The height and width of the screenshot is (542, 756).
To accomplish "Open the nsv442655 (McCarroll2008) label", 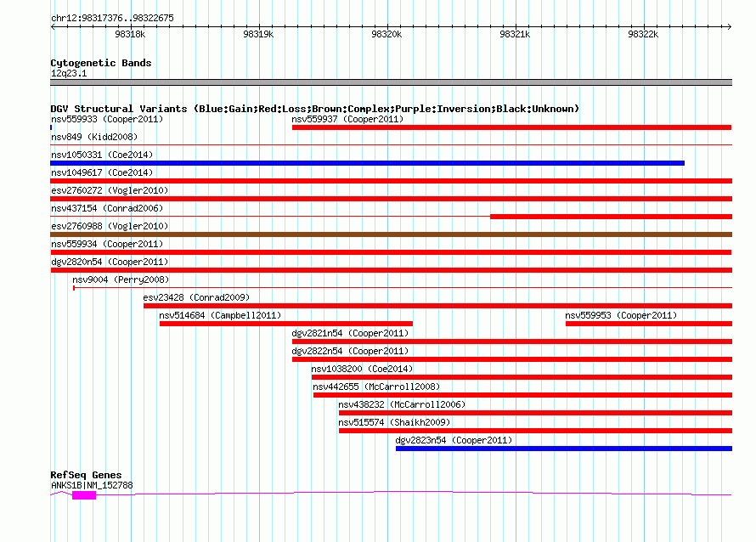I will pos(376,387).
